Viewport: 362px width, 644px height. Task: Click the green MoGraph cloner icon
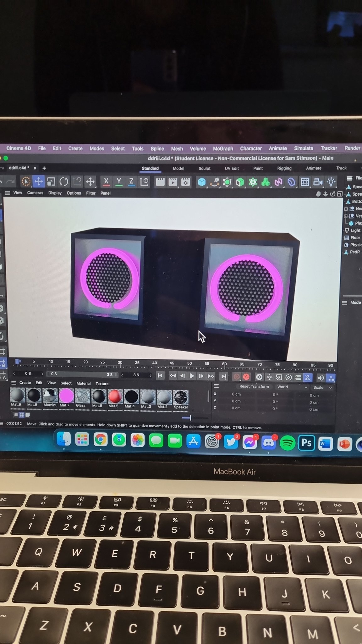[266, 182]
